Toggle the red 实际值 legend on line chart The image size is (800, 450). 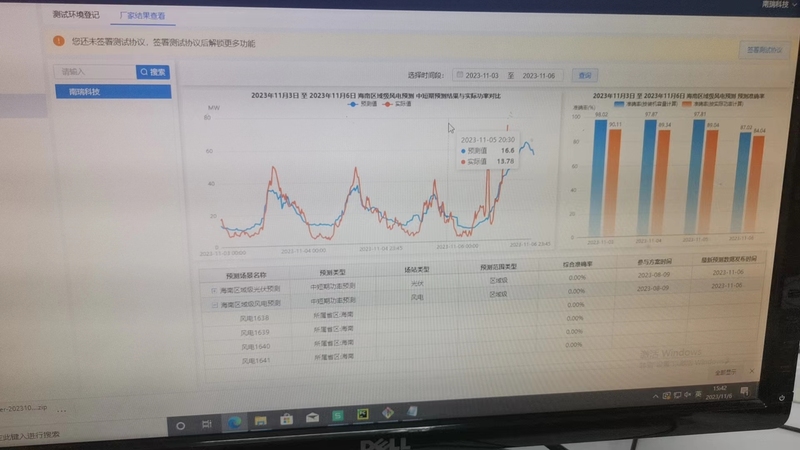click(397, 104)
